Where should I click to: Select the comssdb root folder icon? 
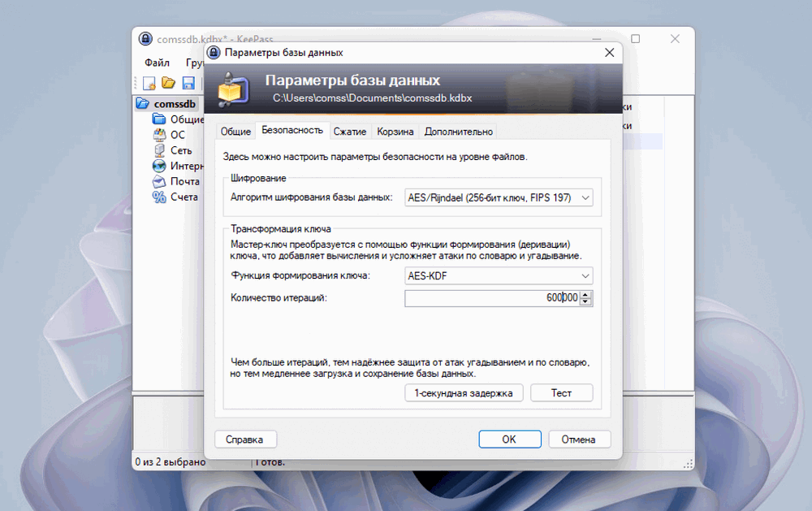143,104
